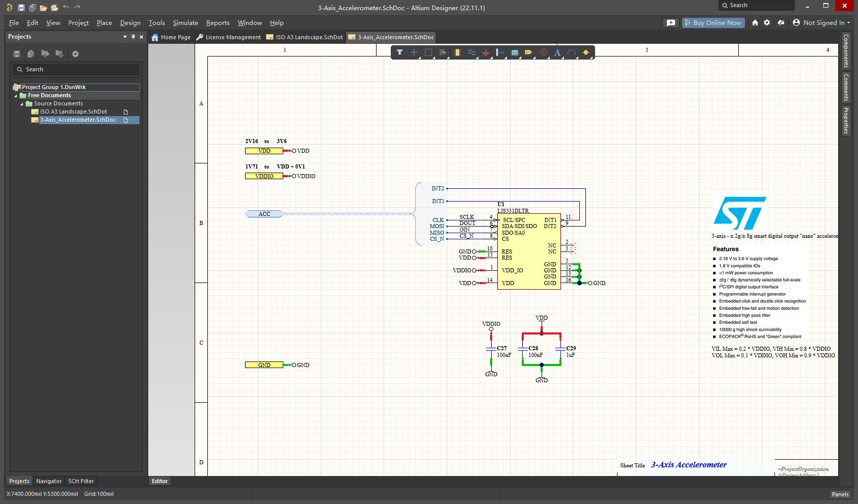
Task: Close the Projects panel
Action: coord(142,37)
